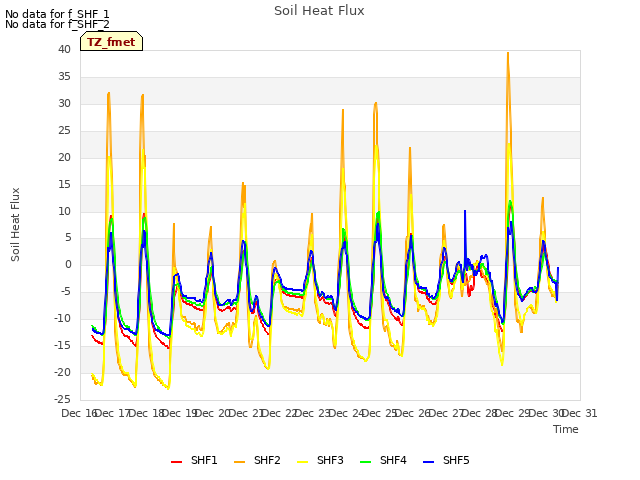Click the y-axis tick label 20

click(x=64, y=158)
